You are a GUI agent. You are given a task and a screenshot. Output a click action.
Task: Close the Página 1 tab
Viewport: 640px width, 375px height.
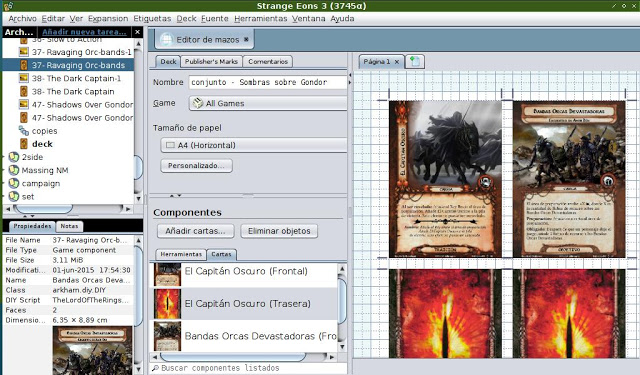[396, 62]
